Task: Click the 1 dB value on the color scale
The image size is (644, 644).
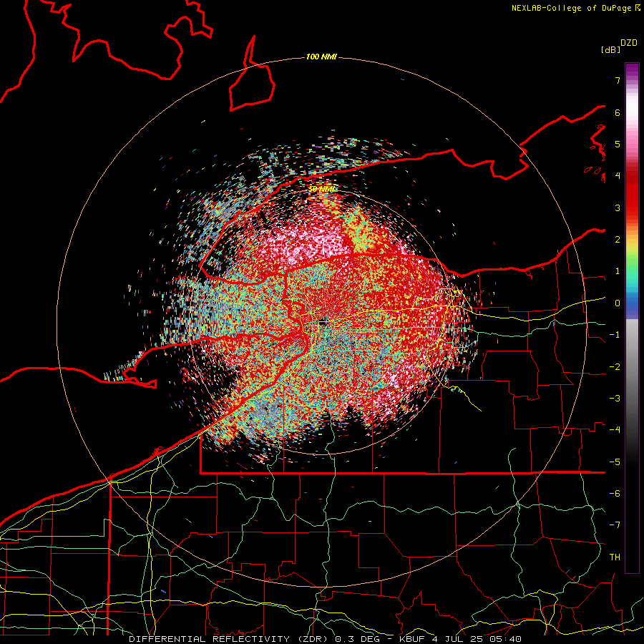Action: pyautogui.click(x=618, y=271)
